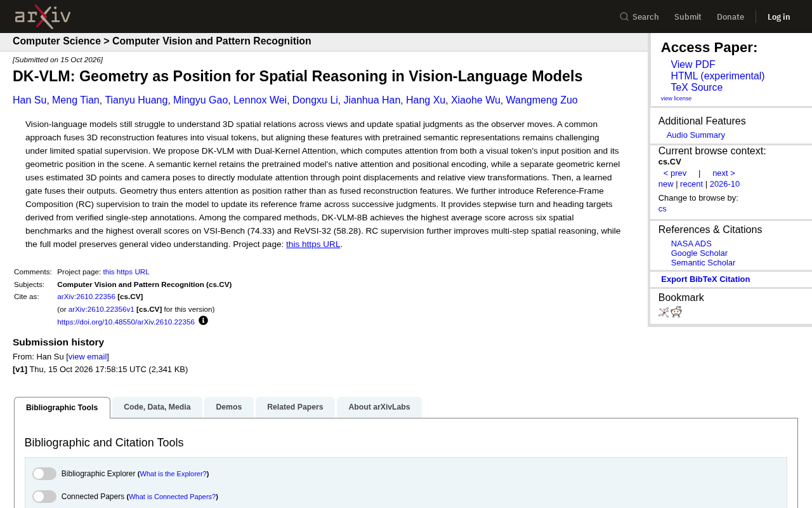The image size is (812, 508).
Task: Open arXiv:2610.22356v1 version link
Action: pyautogui.click(x=101, y=309)
